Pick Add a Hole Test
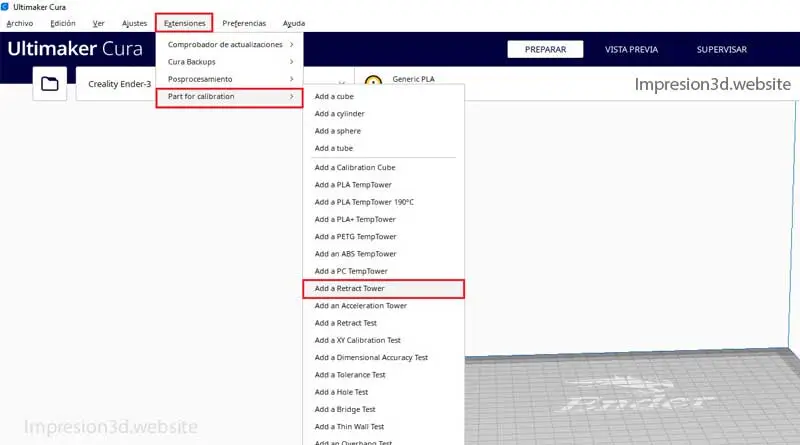 tap(384, 392)
